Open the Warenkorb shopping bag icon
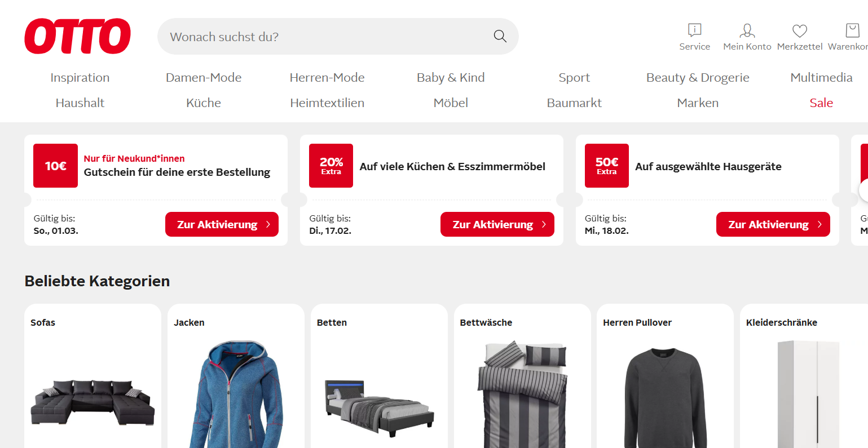Viewport: 868px width, 448px height. [x=852, y=30]
